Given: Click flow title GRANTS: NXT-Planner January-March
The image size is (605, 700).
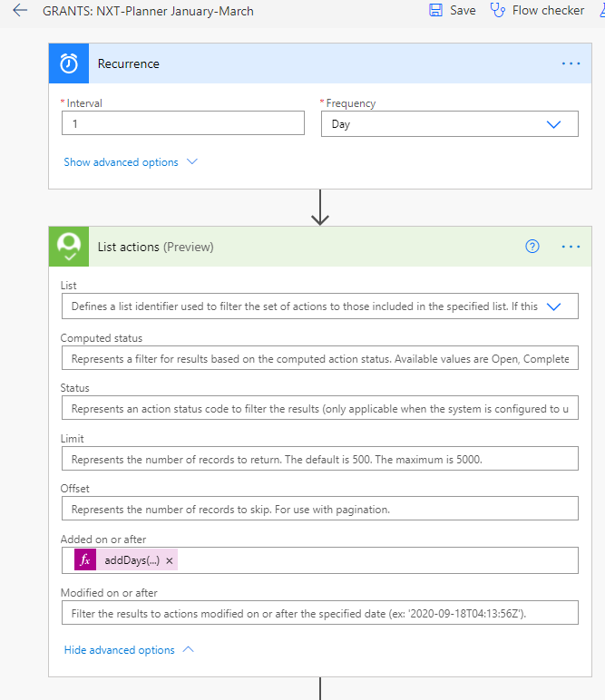Looking at the screenshot, I should pyautogui.click(x=148, y=11).
